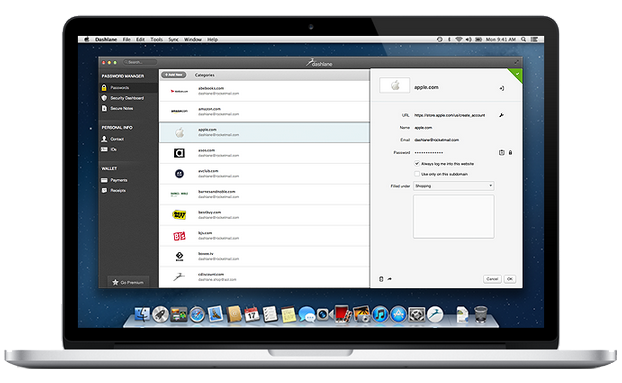Click the wrench icon beside the URL

pos(501,115)
